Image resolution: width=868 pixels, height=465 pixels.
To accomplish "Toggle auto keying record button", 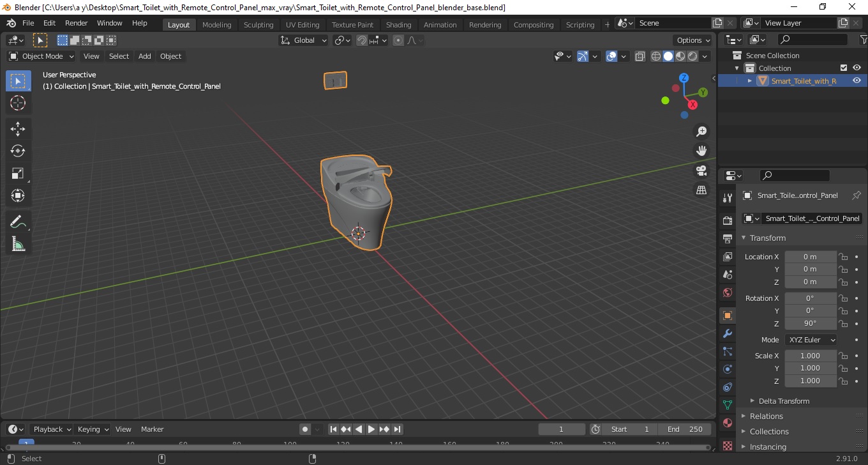I will coord(305,429).
